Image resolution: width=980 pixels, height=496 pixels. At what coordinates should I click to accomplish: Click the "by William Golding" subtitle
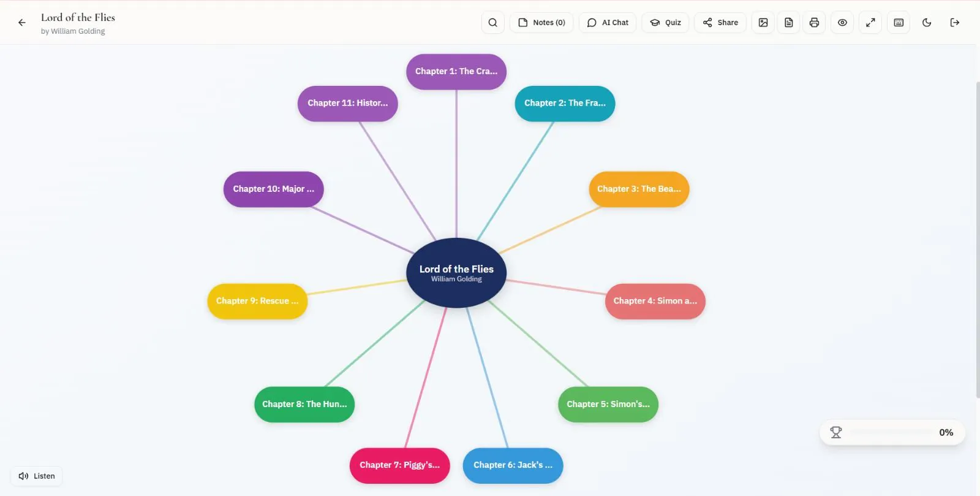click(x=73, y=31)
